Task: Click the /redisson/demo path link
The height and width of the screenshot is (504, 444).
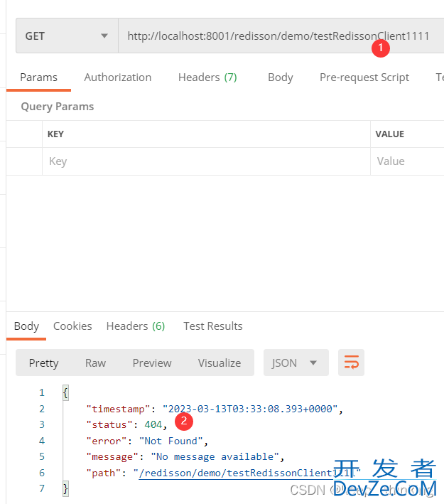Action: pos(246,473)
